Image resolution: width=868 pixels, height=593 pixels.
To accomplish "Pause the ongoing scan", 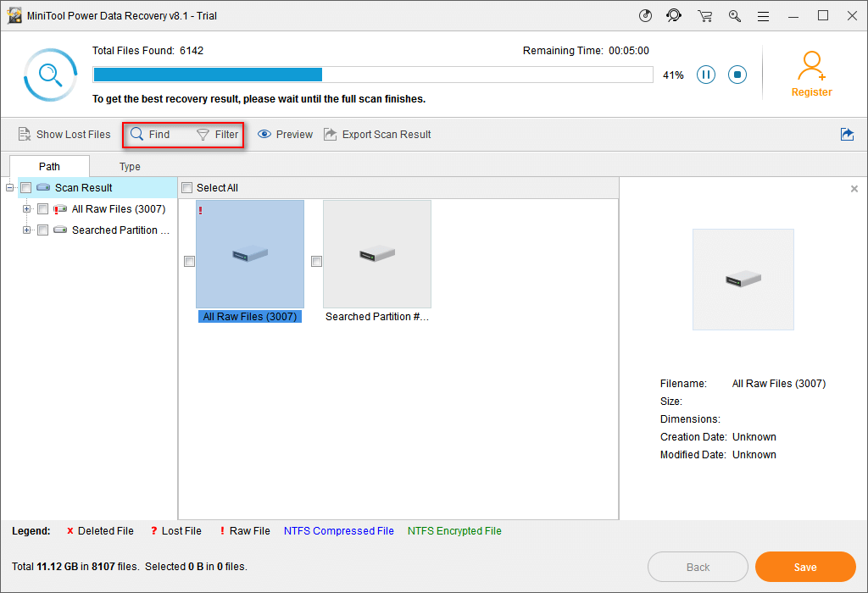I will coord(706,75).
